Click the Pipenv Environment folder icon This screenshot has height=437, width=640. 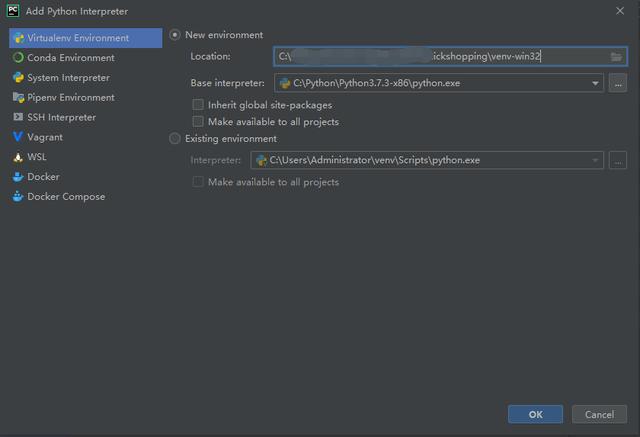[18, 98]
